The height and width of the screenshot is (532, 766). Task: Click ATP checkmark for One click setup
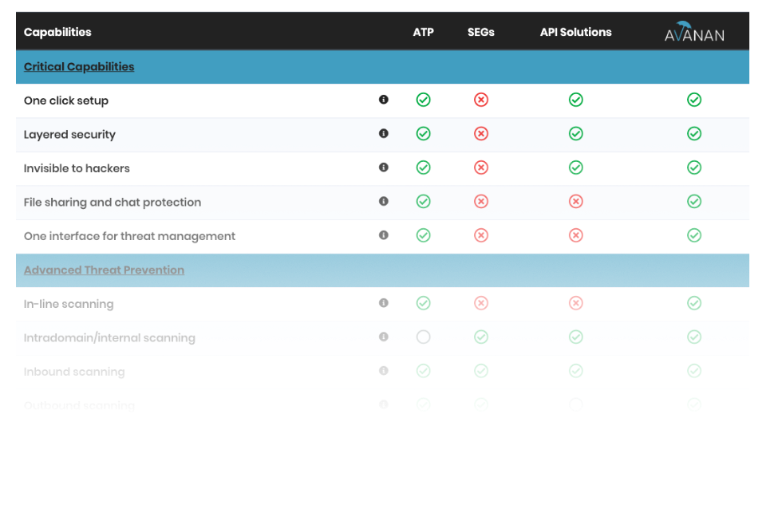pos(423,100)
